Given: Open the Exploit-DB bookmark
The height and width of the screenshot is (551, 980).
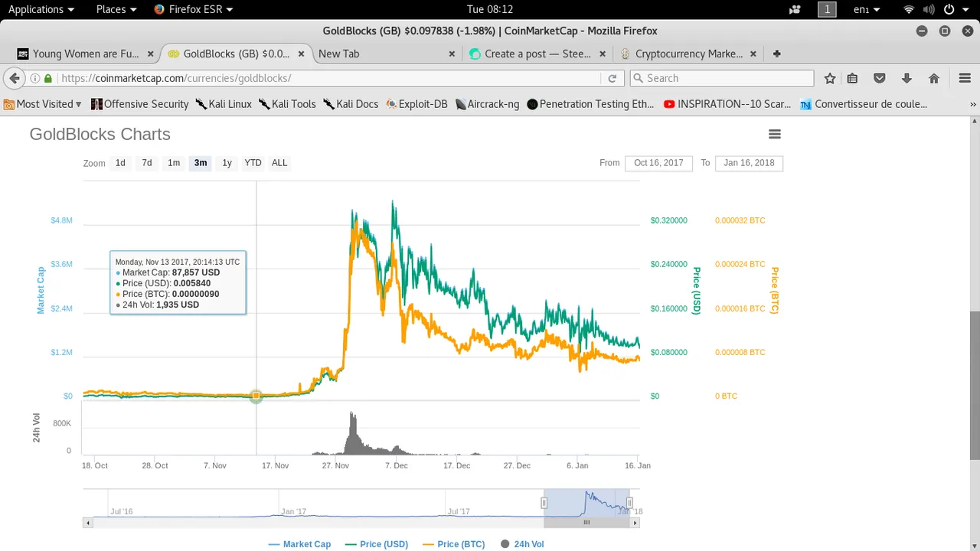Looking at the screenshot, I should tap(416, 104).
